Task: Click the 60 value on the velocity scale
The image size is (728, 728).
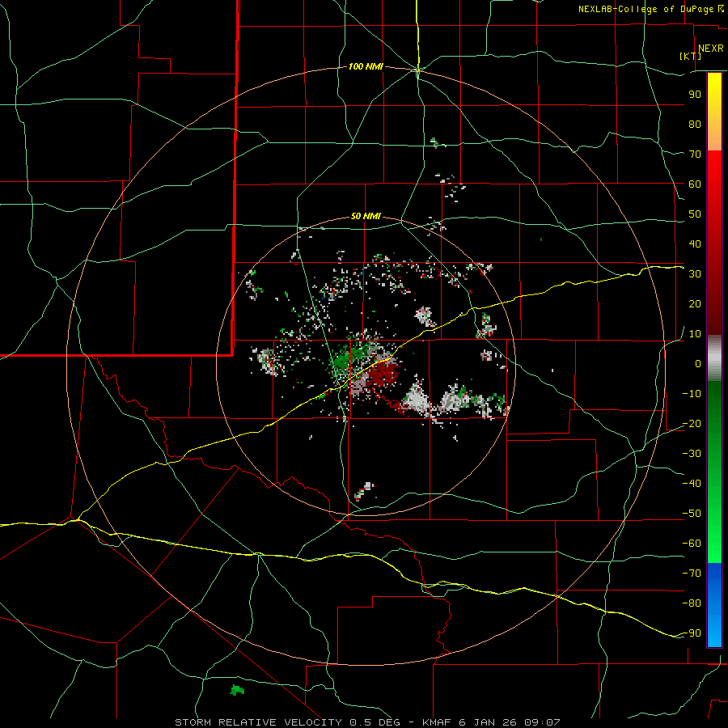Action: coord(695,184)
